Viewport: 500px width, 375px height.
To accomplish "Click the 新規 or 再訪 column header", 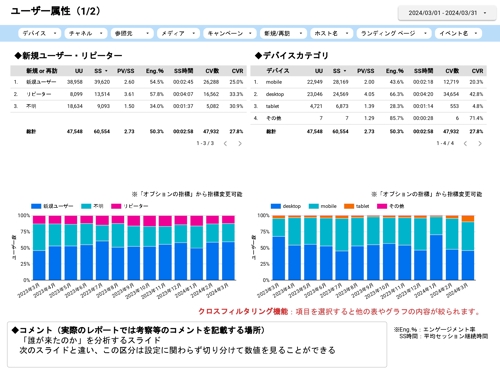I will [x=42, y=71].
